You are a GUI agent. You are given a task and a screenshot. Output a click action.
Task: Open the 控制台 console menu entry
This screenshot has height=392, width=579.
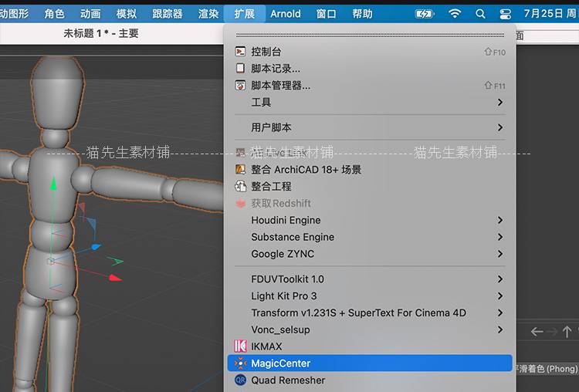(x=370, y=52)
